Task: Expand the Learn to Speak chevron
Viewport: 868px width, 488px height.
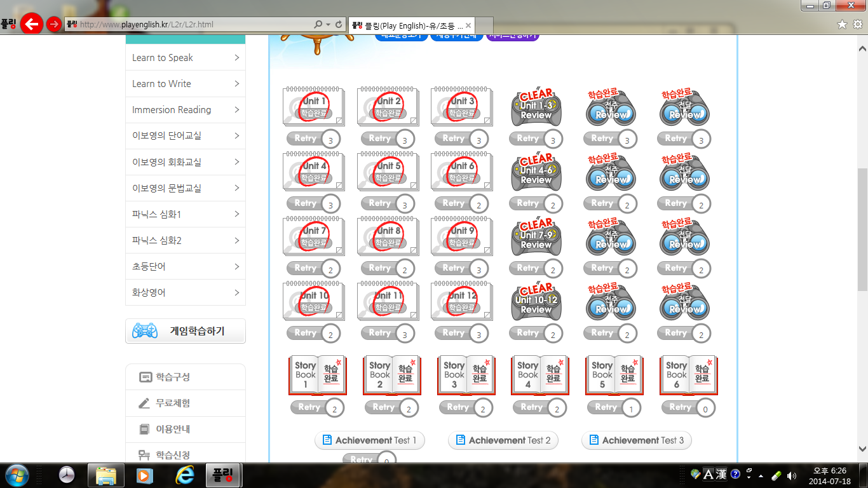Action: click(236, 57)
